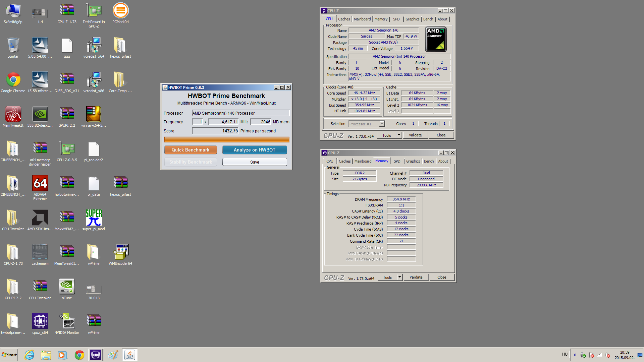
Task: Open SPD tab in bottom CPU-Z
Action: pyautogui.click(x=397, y=161)
